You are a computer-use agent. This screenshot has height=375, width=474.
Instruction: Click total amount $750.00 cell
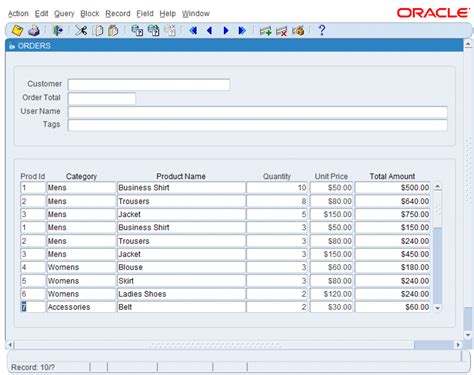tap(392, 214)
